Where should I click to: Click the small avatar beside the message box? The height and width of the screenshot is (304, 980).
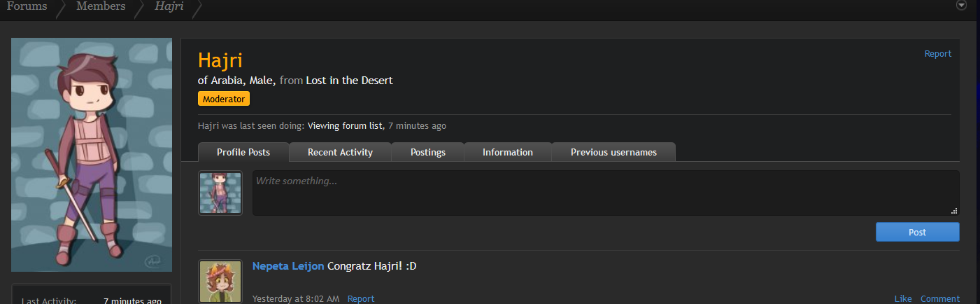point(220,193)
